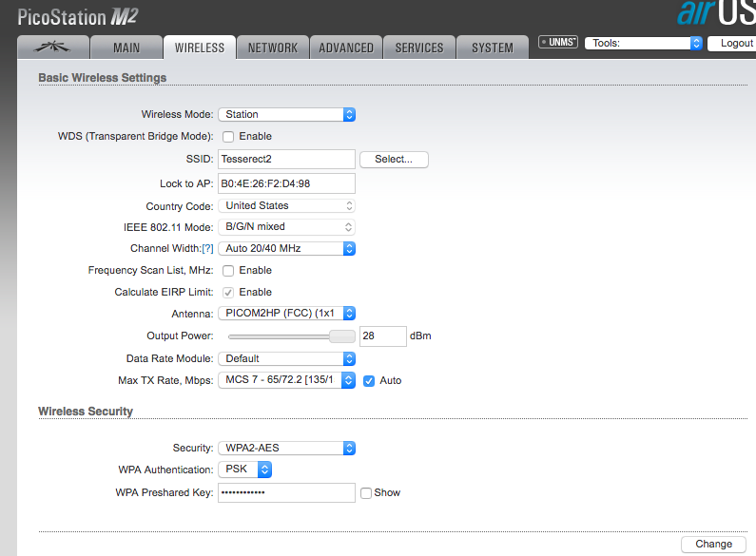Viewport: 756px width, 556px height.
Task: Open the Ubiquiti logo tab
Action: click(53, 48)
